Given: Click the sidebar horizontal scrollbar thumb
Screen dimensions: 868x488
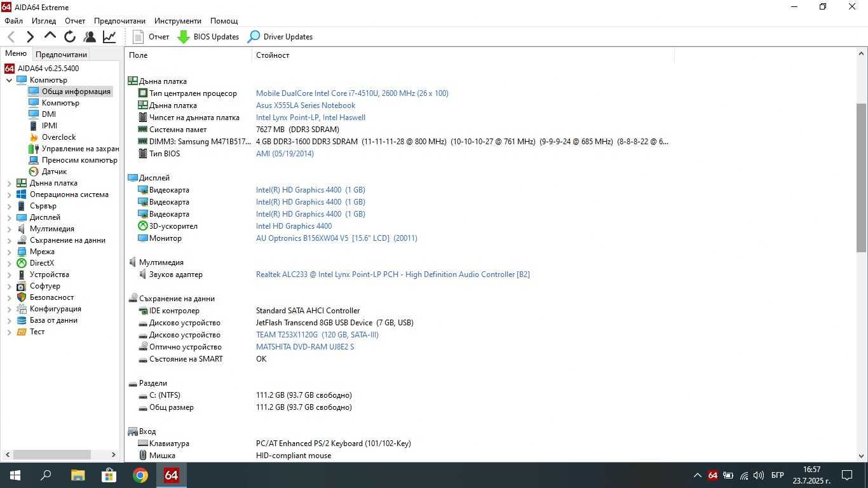Looking at the screenshot, I should 52,454.
